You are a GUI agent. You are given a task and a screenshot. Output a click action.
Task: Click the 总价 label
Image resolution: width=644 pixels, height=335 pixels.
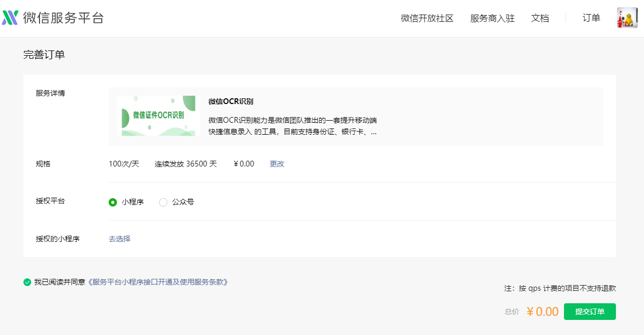[x=512, y=312]
